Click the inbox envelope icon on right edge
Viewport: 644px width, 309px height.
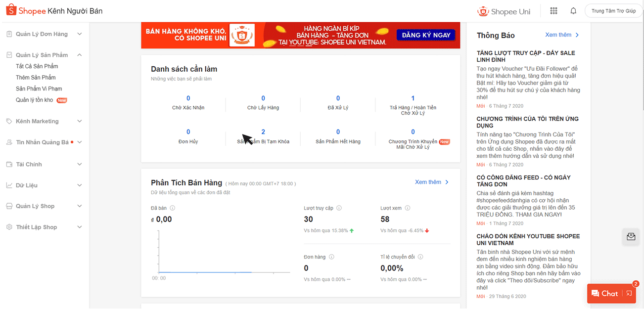click(x=631, y=236)
